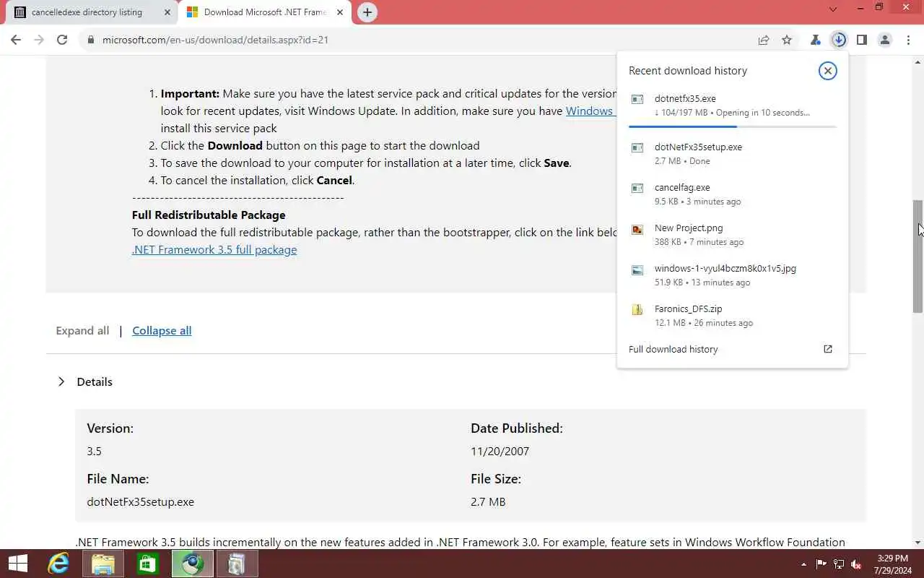Viewport: 924px width, 578px height.
Task: Click the Date Published value 11/20/2007
Action: (500, 451)
